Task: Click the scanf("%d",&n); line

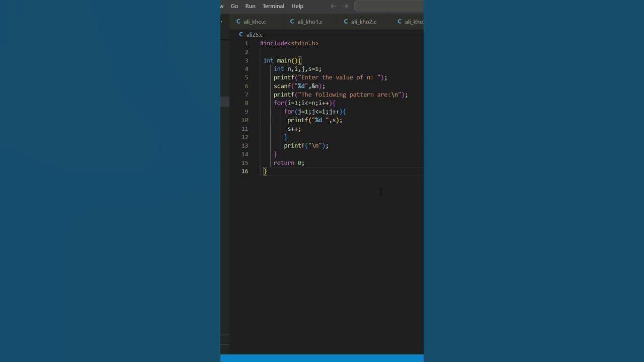Action: (x=299, y=86)
